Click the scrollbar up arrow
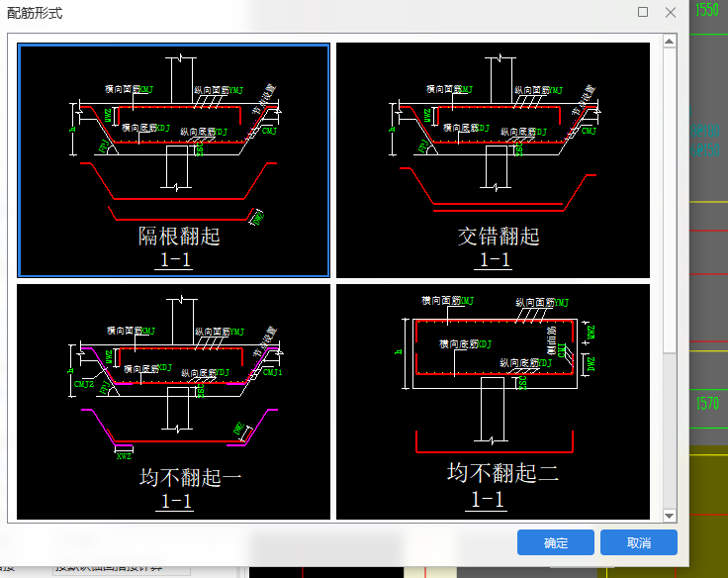The image size is (728, 578). (x=669, y=42)
